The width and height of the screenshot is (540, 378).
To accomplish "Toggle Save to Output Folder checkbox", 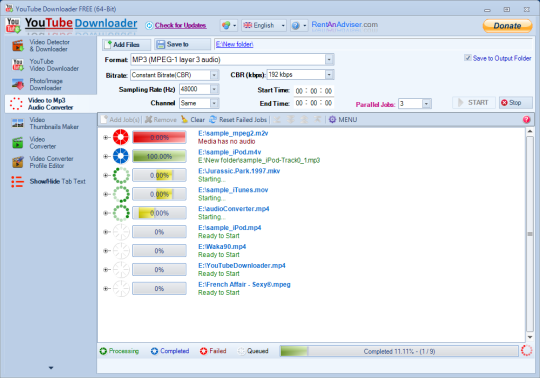I will point(468,58).
